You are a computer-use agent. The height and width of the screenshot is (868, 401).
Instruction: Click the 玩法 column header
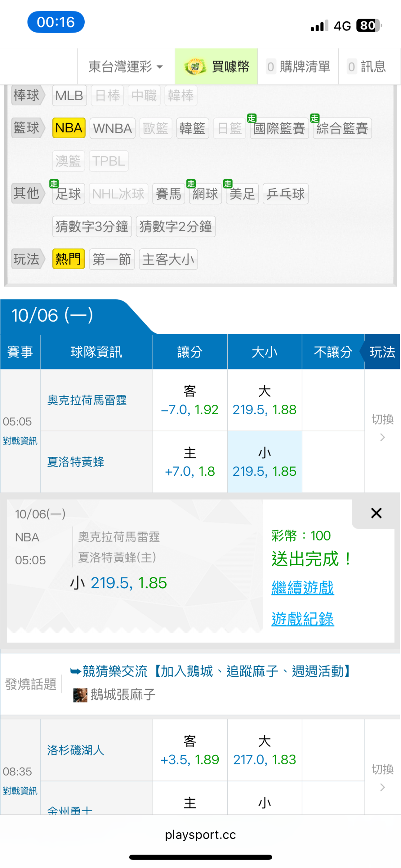(x=382, y=352)
